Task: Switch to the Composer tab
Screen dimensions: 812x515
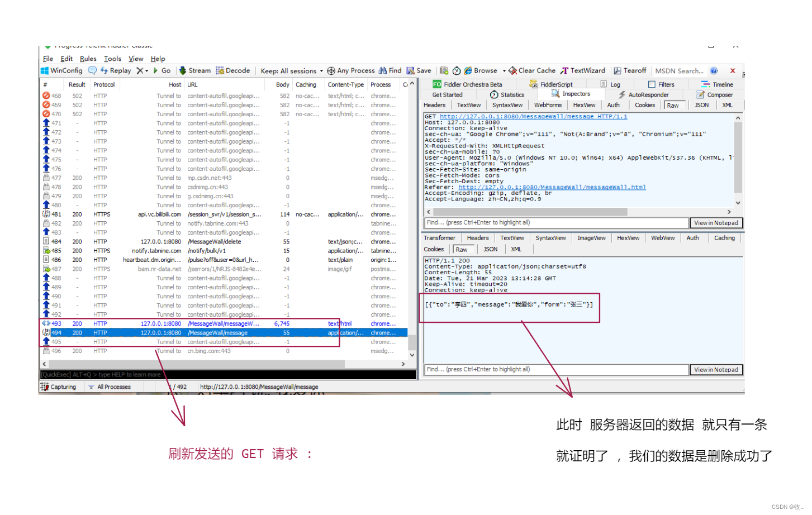Action: coord(715,95)
